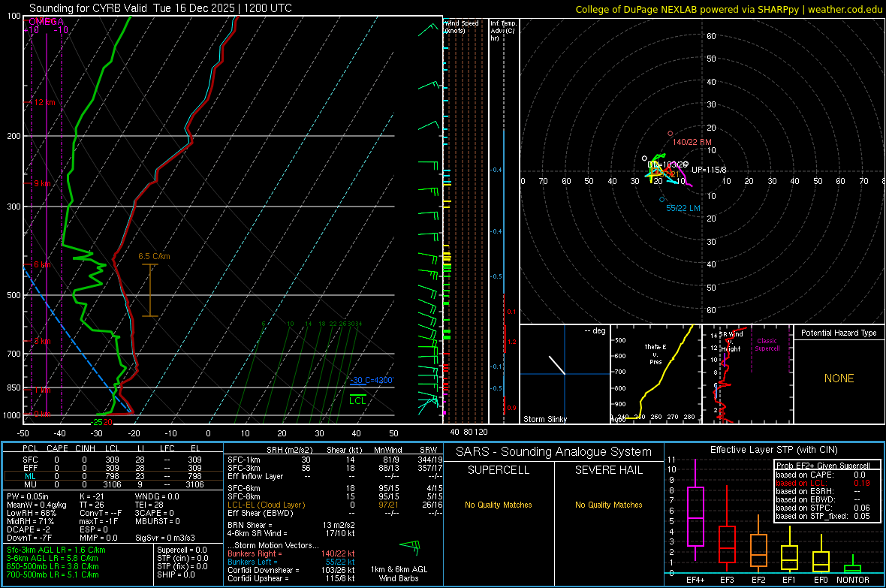Select the 'SFC-6km' shear row
Screen dimensions: 886x588
pos(335,488)
